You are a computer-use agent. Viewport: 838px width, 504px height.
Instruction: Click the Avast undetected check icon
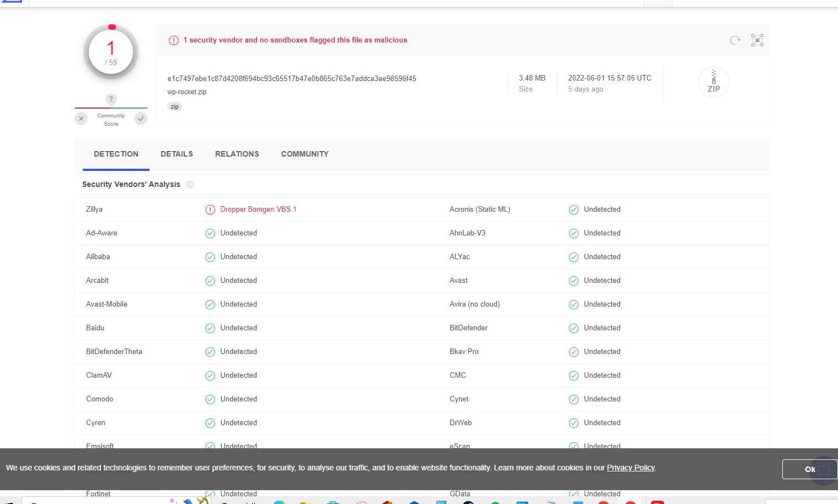574,281
